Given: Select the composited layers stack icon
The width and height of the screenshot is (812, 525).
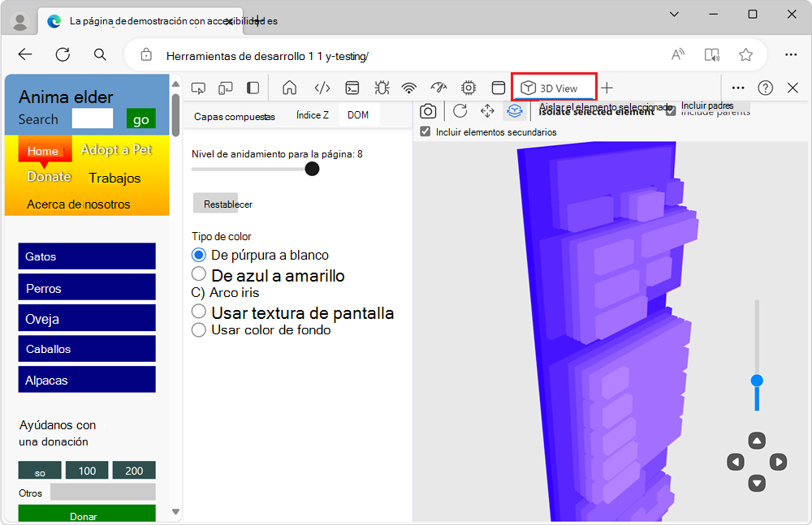Looking at the screenshot, I should tap(514, 111).
